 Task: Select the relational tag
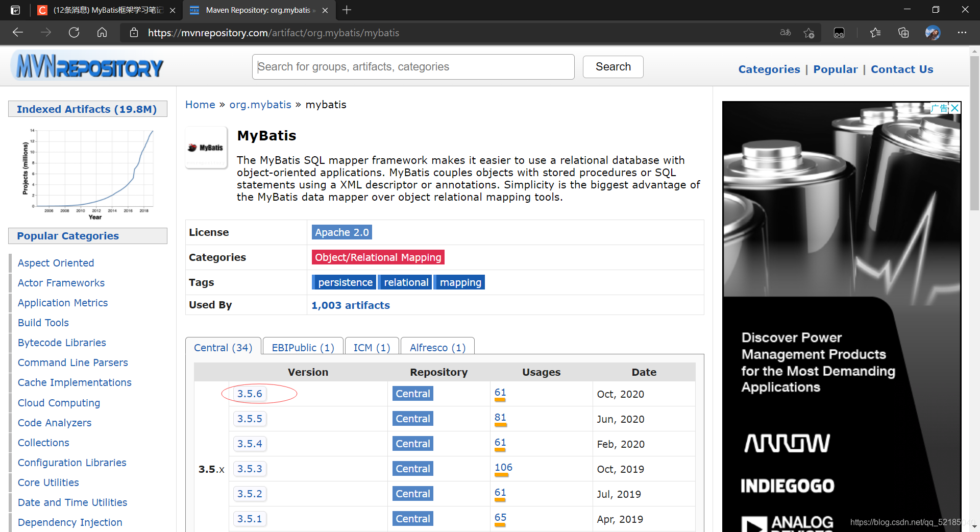point(406,282)
